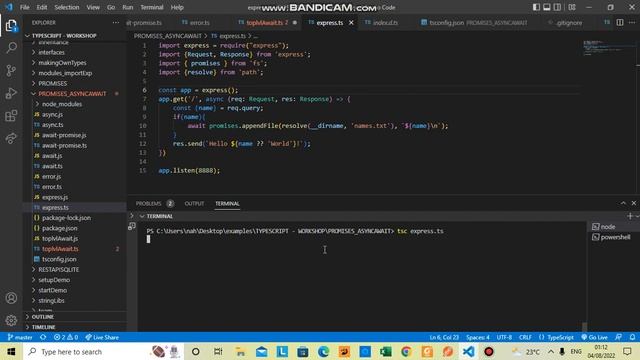
Task: Open the Search view icon
Action: click(x=11, y=48)
